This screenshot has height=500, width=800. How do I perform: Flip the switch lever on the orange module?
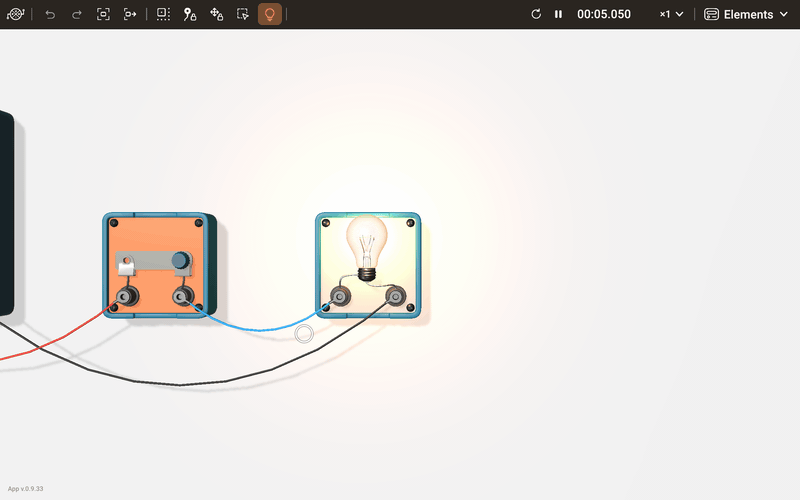pyautogui.click(x=154, y=261)
